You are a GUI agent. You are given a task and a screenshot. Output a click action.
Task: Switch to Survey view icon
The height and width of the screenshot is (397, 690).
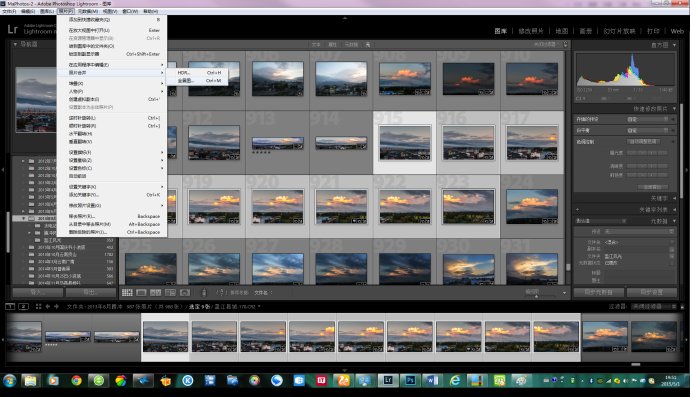tap(170, 293)
